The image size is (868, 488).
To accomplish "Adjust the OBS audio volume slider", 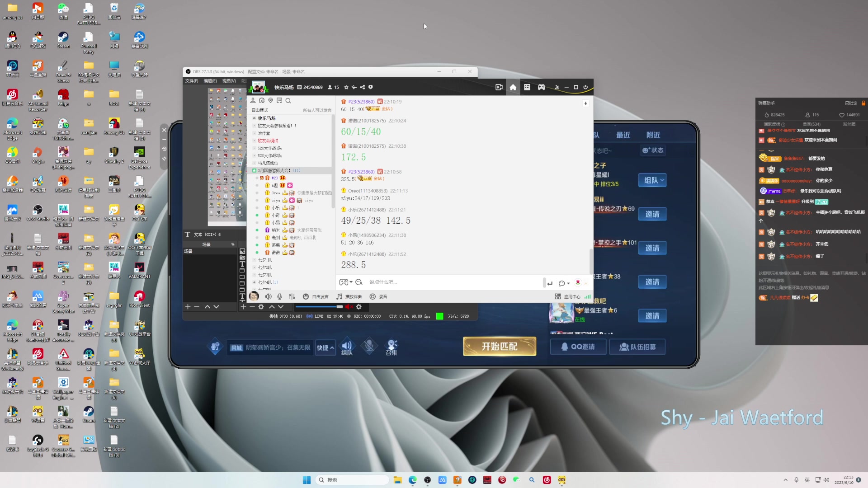I will pyautogui.click(x=319, y=307).
